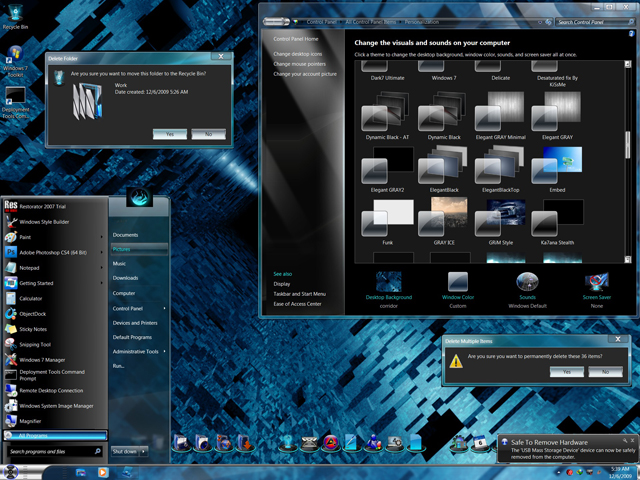Image resolution: width=640 pixels, height=480 pixels.
Task: Show hidden tray icons arrow
Action: 559,472
